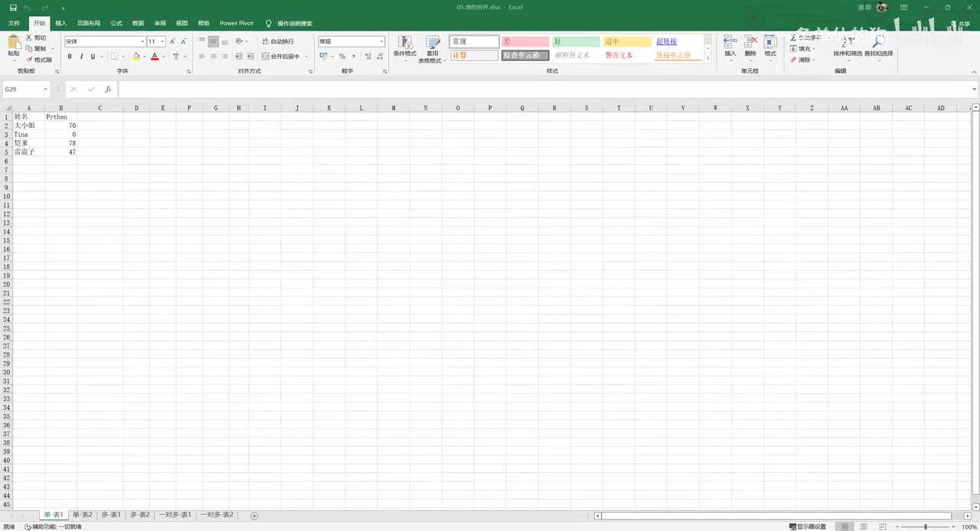Apply the 超链接 cell style

678,41
